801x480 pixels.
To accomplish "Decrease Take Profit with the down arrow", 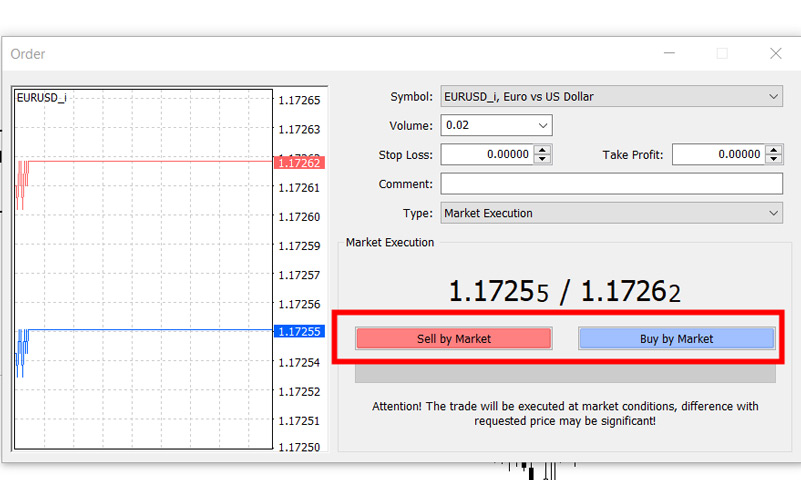I will (x=774, y=160).
